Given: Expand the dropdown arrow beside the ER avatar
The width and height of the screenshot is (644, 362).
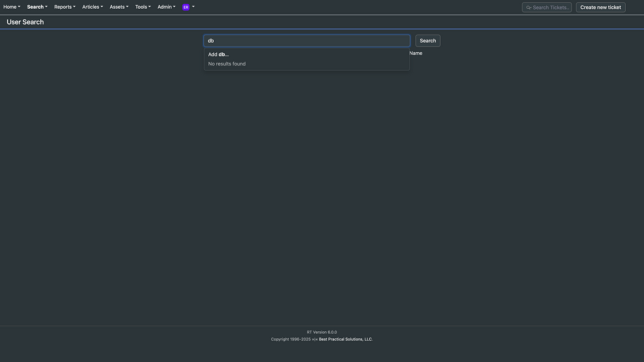Looking at the screenshot, I should click(x=192, y=6).
